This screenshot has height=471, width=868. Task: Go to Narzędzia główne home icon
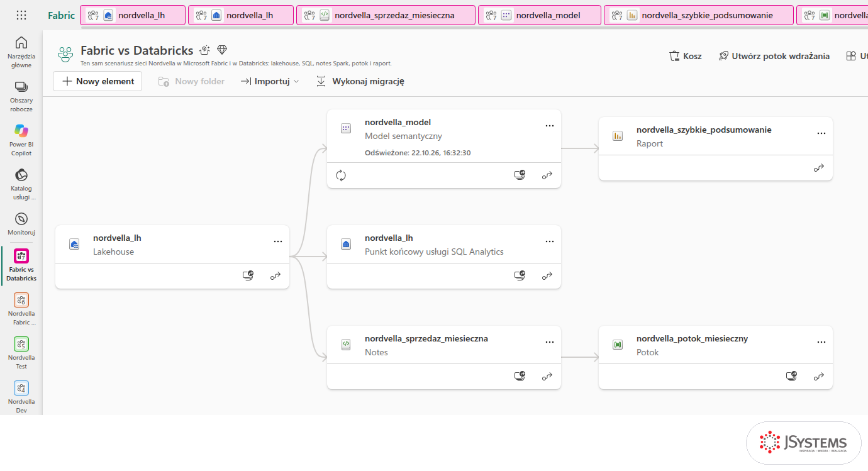(21, 52)
